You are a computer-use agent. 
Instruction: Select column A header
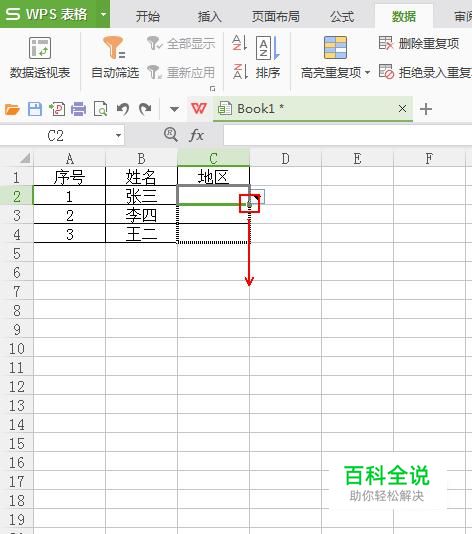click(x=69, y=159)
